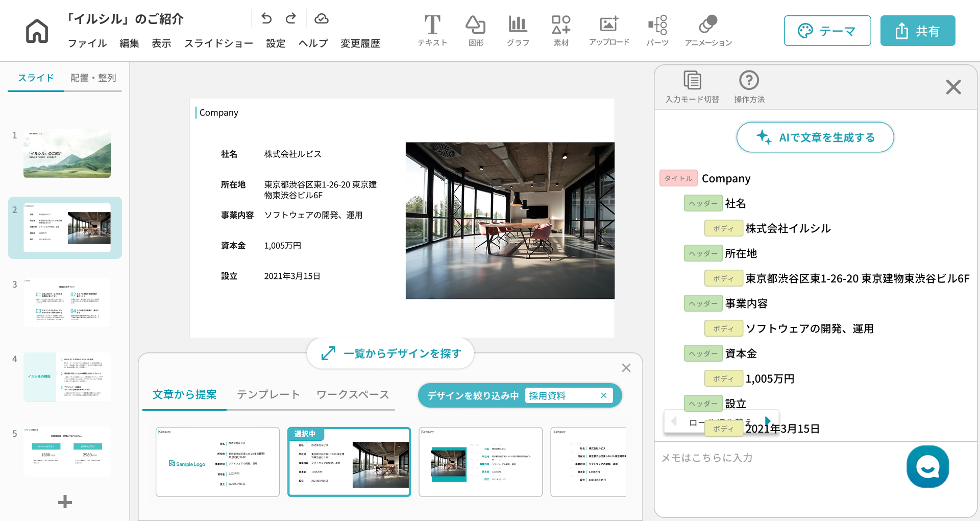The width and height of the screenshot is (980, 521).
Task: Click the home icon
Action: [37, 31]
